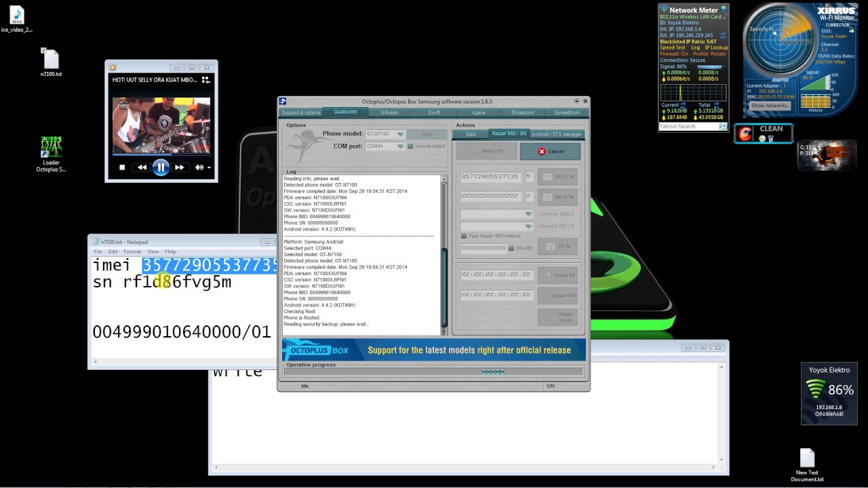
Task: Open the n7100.txt desktop file icon
Action: [51, 63]
